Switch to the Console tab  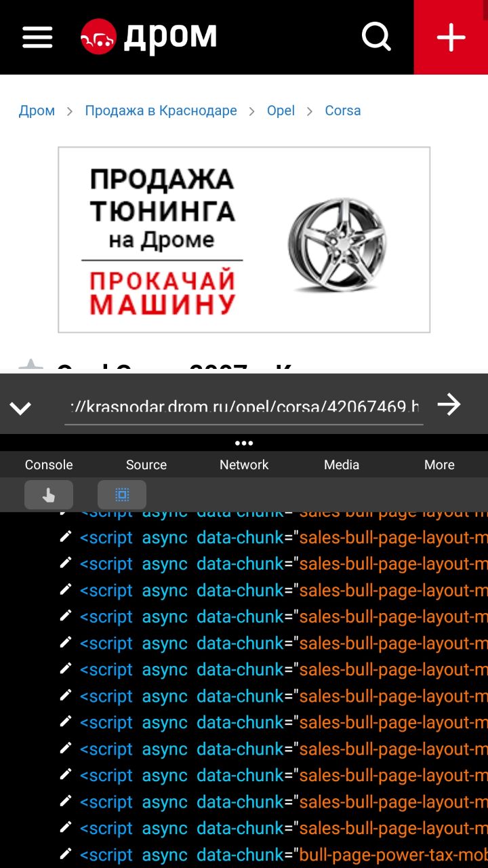pos(49,465)
